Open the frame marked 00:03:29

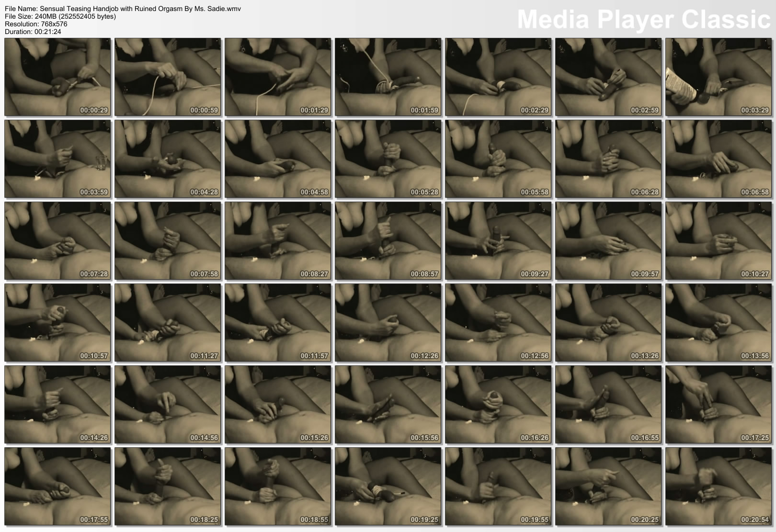719,77
